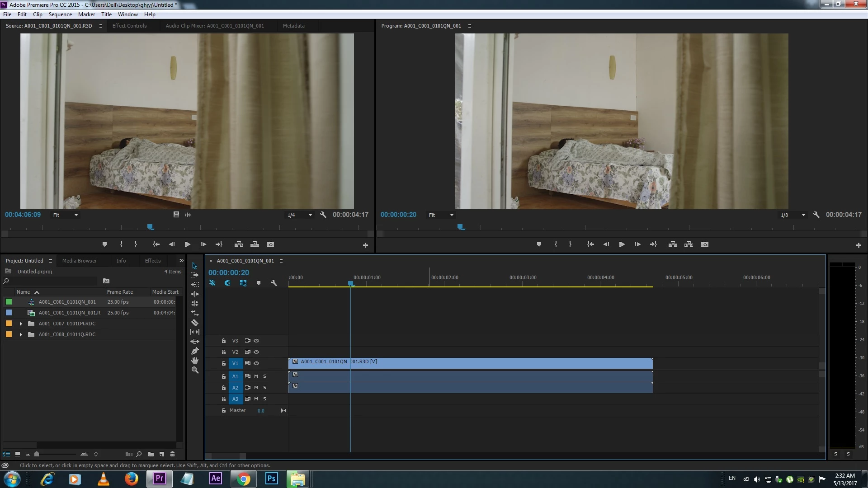
Task: Click New Bin folder icon in Project panel
Action: point(151,454)
